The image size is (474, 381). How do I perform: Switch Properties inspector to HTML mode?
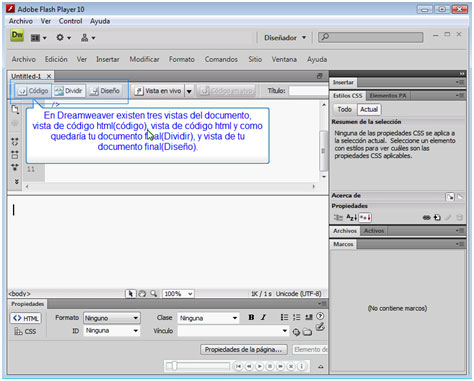click(26, 318)
